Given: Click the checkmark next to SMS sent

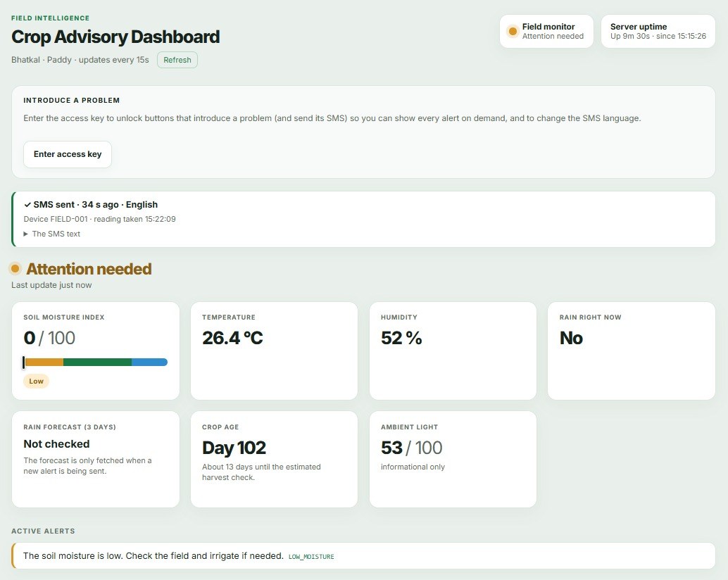Looking at the screenshot, I should [x=27, y=205].
